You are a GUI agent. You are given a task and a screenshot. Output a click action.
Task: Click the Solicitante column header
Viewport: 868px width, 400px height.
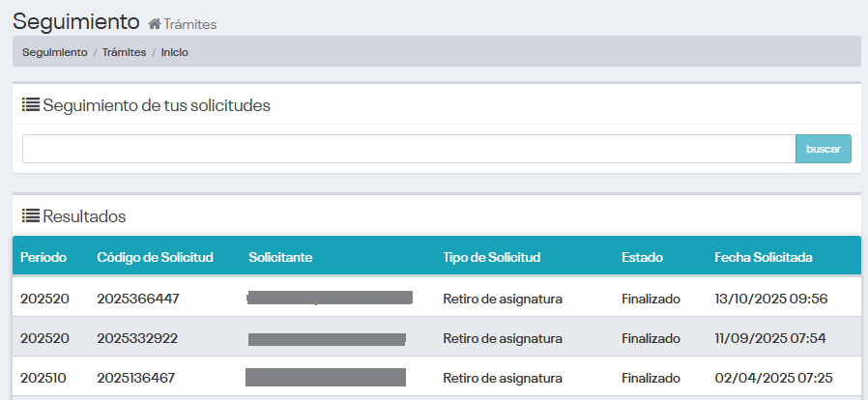pos(280,257)
